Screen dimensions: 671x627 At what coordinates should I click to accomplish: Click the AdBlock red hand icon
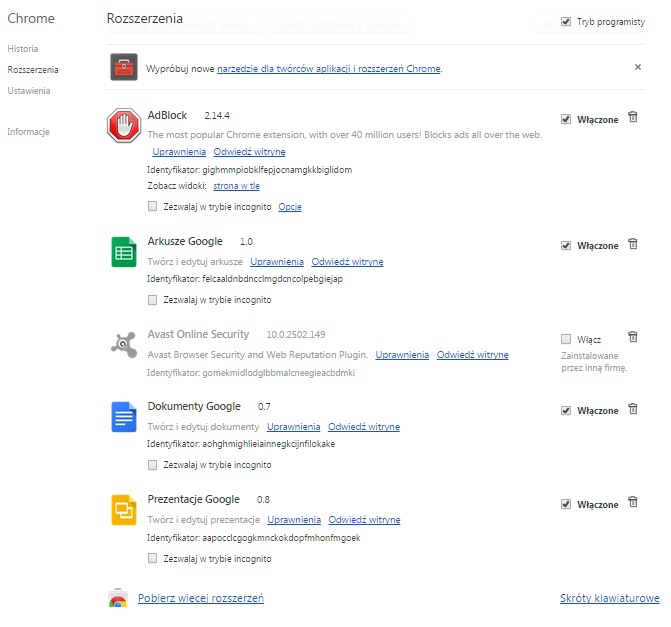[x=124, y=125]
